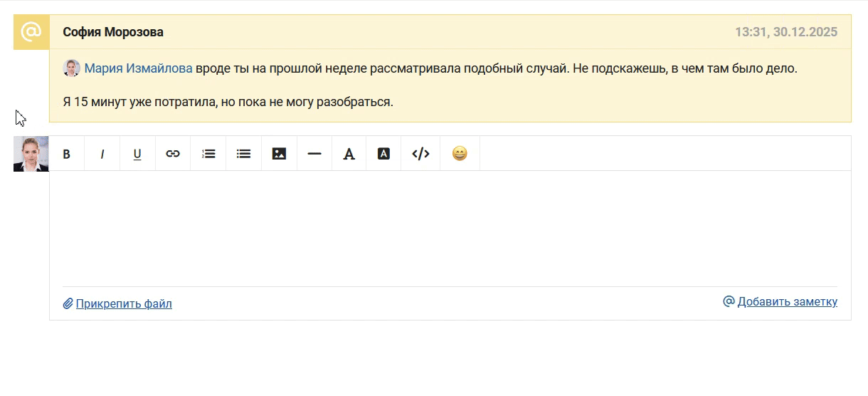
Task: Insert a code block
Action: tap(420, 154)
